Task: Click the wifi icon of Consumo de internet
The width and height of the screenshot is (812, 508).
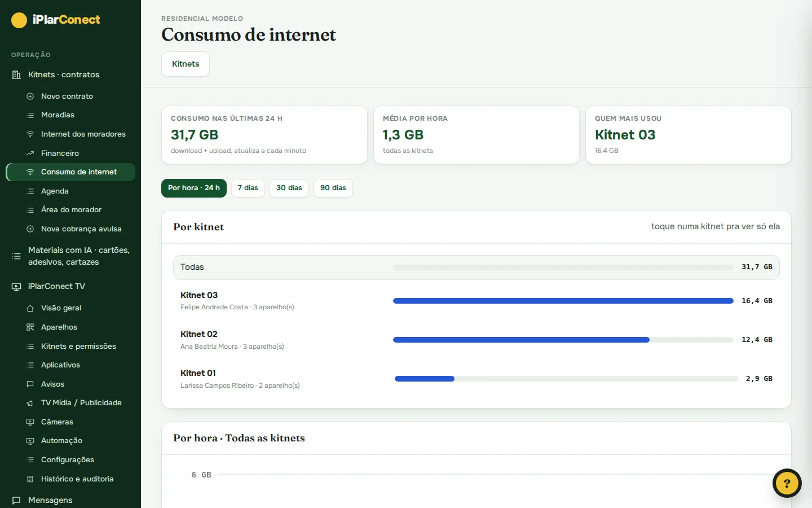Action: 30,172
